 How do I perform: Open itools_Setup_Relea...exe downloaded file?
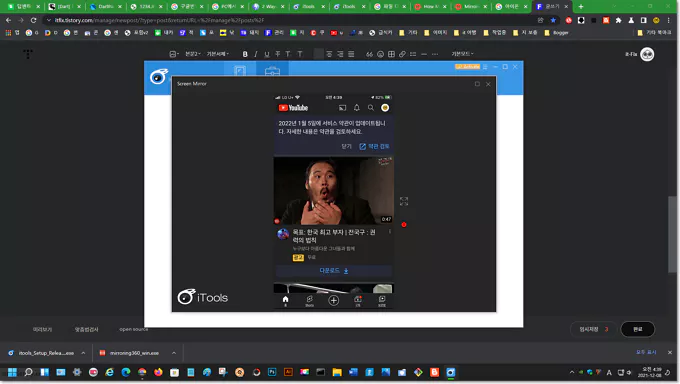click(41, 353)
